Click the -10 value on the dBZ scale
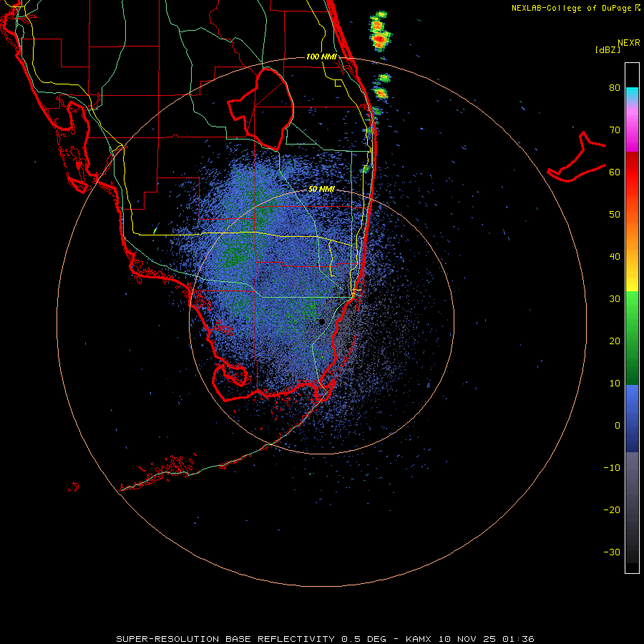Screen dimensions: 644x644 [612, 468]
